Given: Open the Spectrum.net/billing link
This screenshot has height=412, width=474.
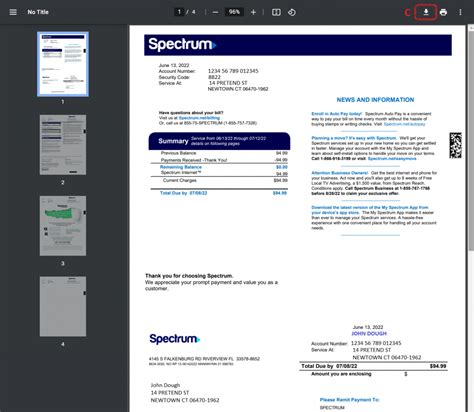Looking at the screenshot, I should pyautogui.click(x=199, y=118).
